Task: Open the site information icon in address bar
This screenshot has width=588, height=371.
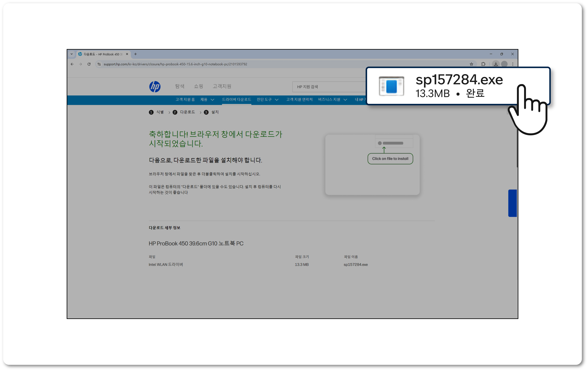Action: click(x=99, y=64)
